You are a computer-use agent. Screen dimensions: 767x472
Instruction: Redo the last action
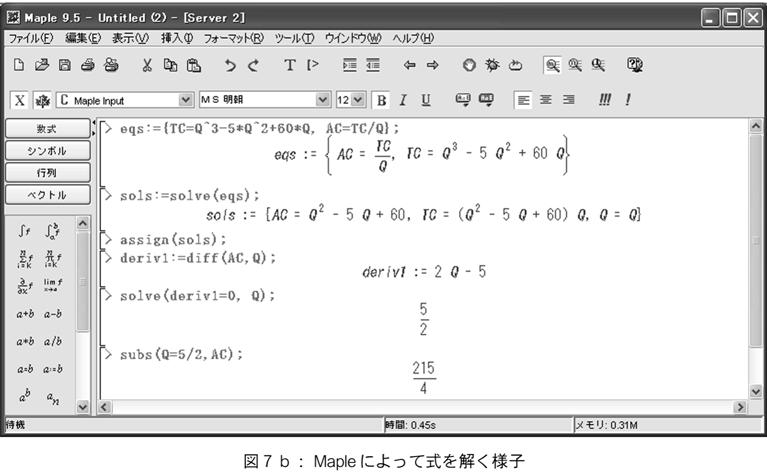[x=253, y=65]
